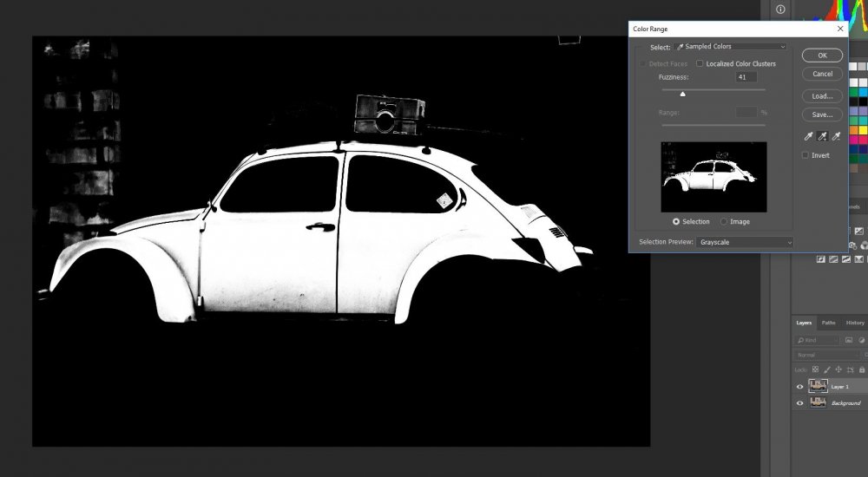
Task: Pick the yellow swatch in Swatches panel
Action: coord(863,130)
